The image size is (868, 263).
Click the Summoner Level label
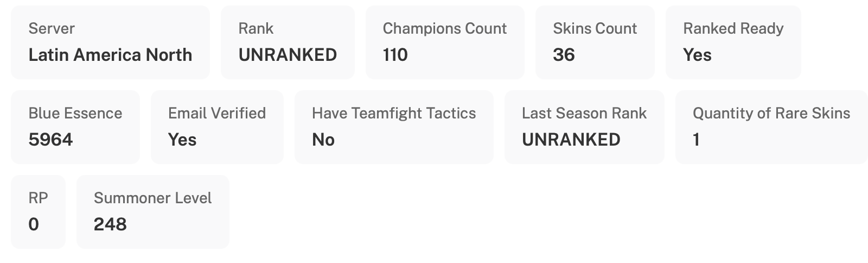(x=152, y=198)
